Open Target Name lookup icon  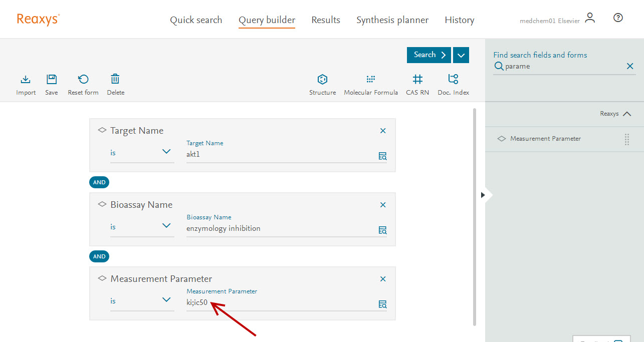382,156
